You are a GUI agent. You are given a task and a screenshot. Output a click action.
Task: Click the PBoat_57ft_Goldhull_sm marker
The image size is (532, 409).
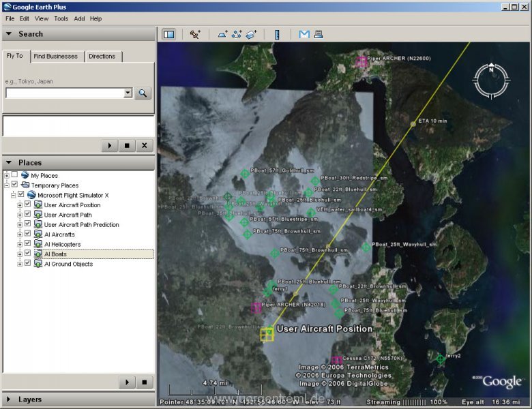[245, 174]
